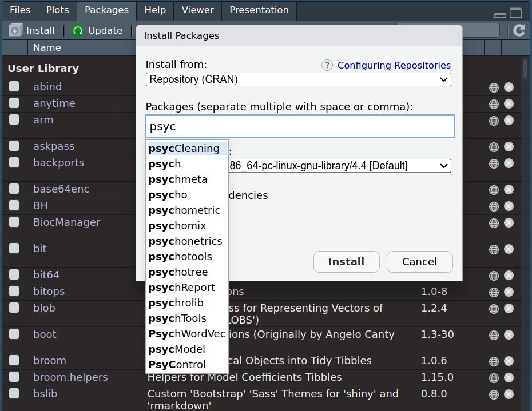Enable the askpass package checkbox
Viewport: 532px width, 411px height.
(14, 146)
